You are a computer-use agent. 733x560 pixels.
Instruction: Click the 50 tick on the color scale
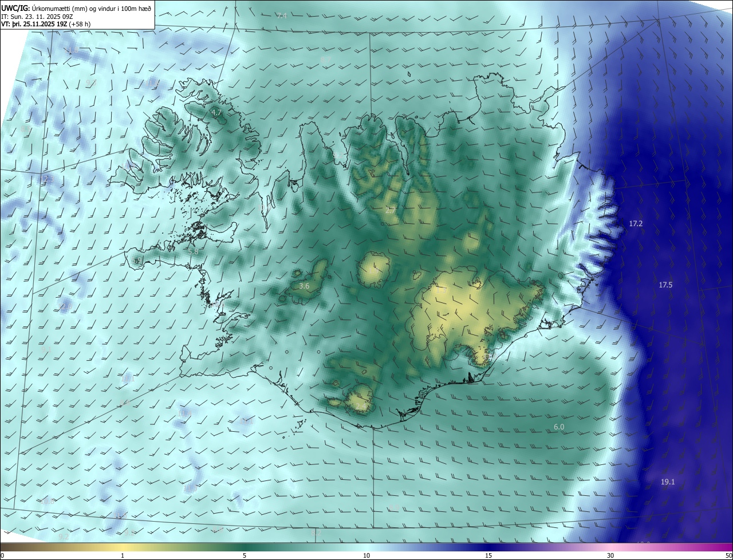[728, 555]
